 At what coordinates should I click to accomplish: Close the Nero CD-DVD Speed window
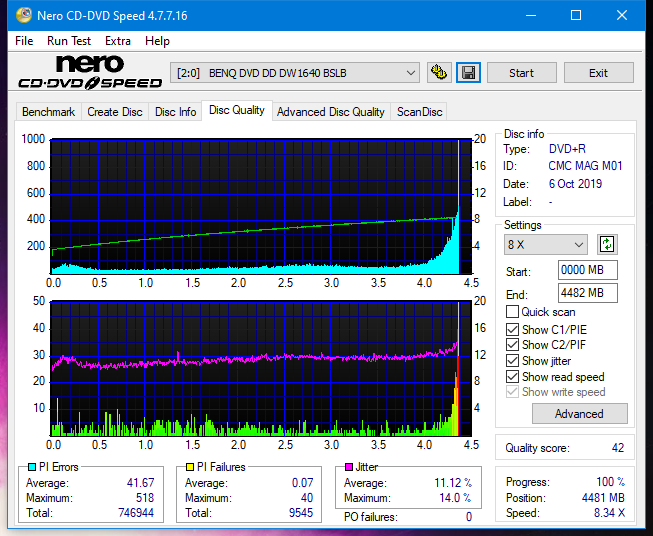click(622, 15)
